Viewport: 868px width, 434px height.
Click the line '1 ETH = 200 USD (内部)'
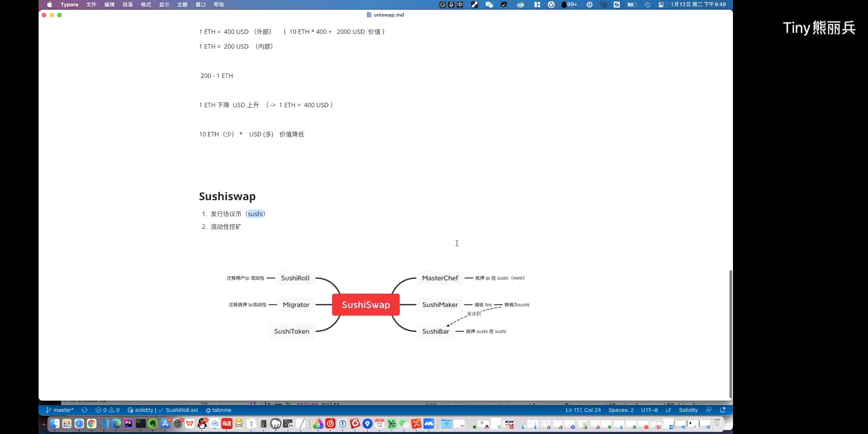(x=237, y=47)
